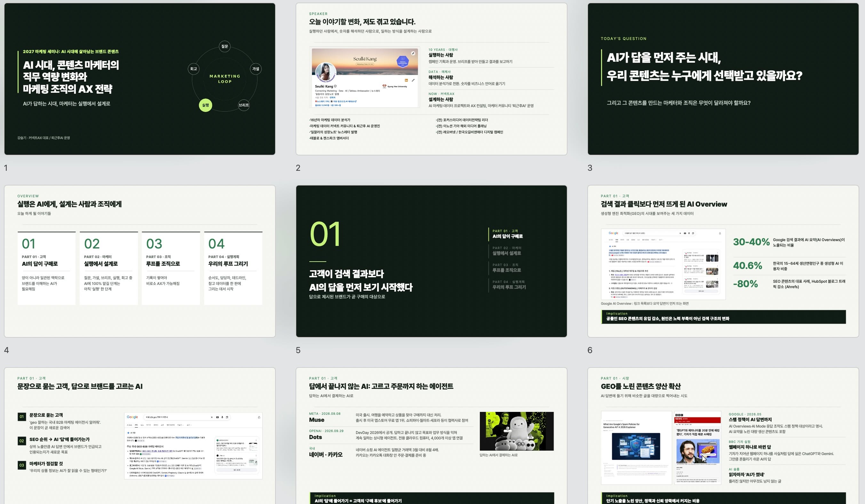Click the Google logo in slide 6 screenshot
The height and width of the screenshot is (504, 865).
pyautogui.click(x=613, y=233)
